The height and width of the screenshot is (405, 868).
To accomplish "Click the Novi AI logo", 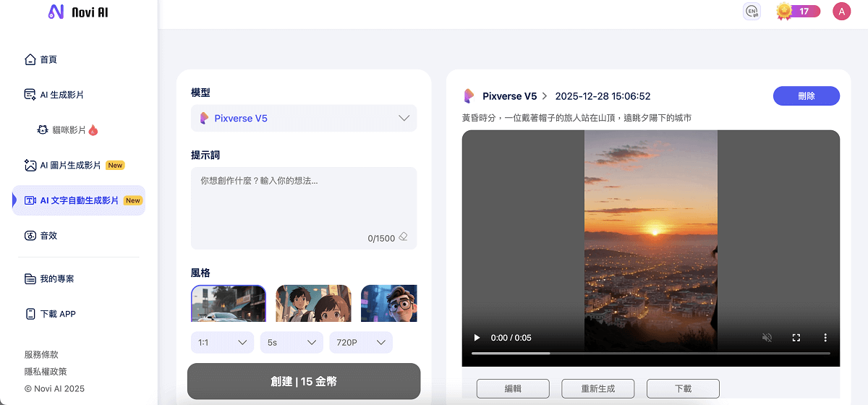I will pyautogui.click(x=77, y=12).
